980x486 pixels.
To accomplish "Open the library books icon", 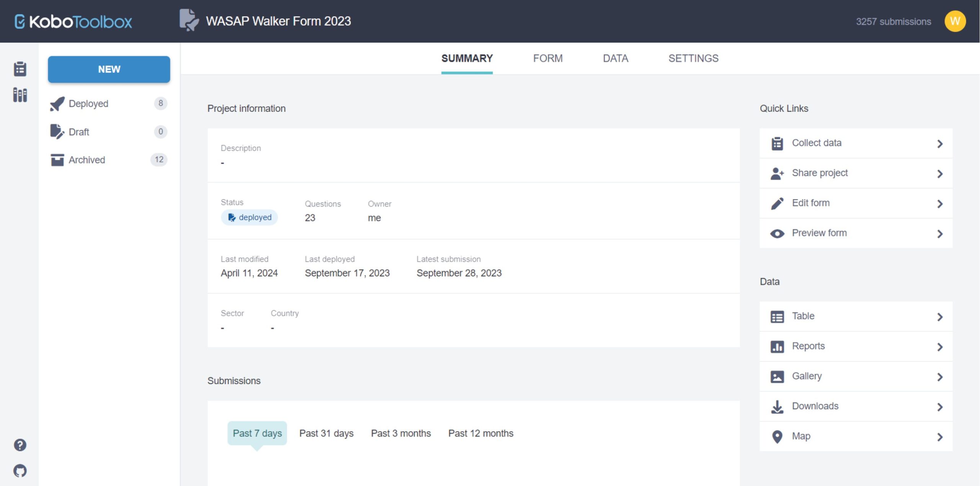I will pos(20,95).
